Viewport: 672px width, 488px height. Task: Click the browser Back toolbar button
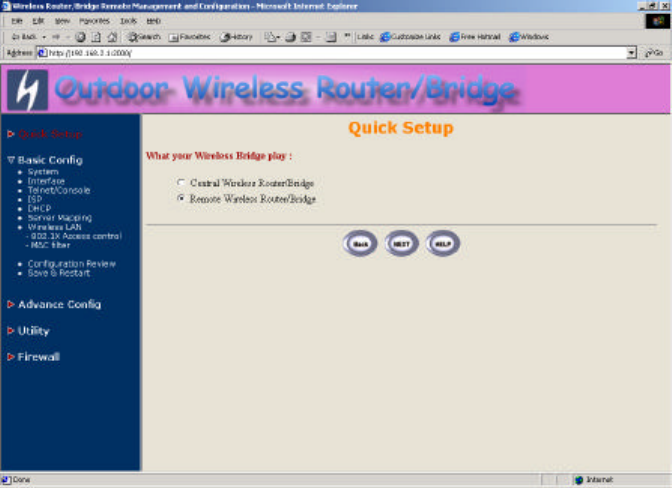[24, 37]
